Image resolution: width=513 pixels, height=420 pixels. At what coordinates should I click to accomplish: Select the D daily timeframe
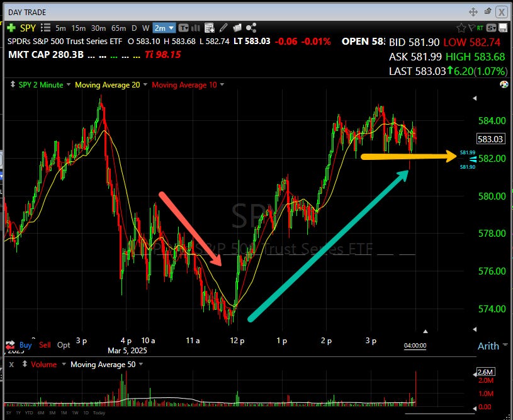tap(134, 28)
